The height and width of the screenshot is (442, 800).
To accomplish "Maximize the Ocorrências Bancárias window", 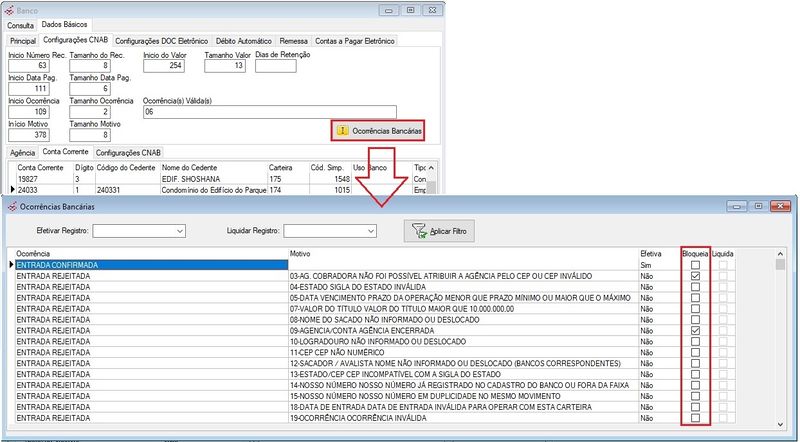I will [759, 206].
